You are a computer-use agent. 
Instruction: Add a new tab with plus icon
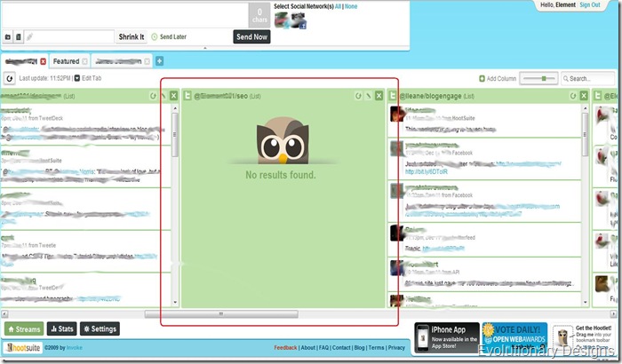(x=159, y=61)
